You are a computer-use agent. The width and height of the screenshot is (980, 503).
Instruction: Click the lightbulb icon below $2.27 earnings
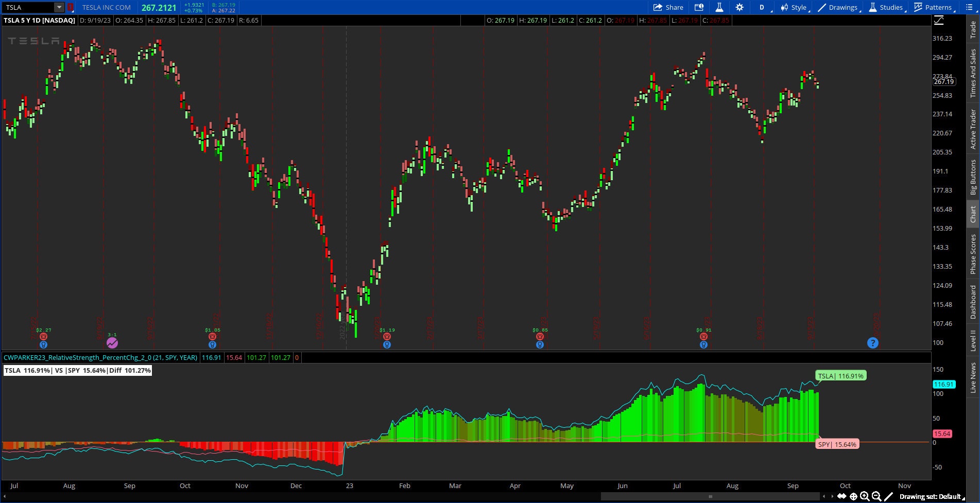click(x=43, y=344)
